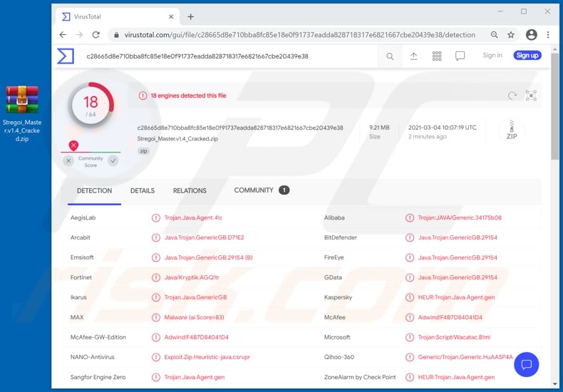
Task: Click the BitDefender engine name
Action: coord(341,237)
